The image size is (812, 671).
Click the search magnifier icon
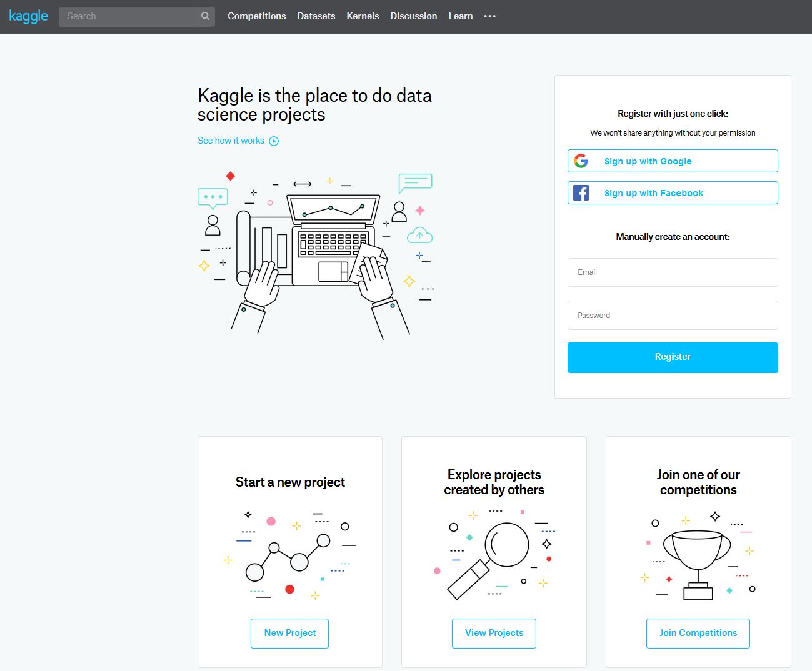(205, 16)
